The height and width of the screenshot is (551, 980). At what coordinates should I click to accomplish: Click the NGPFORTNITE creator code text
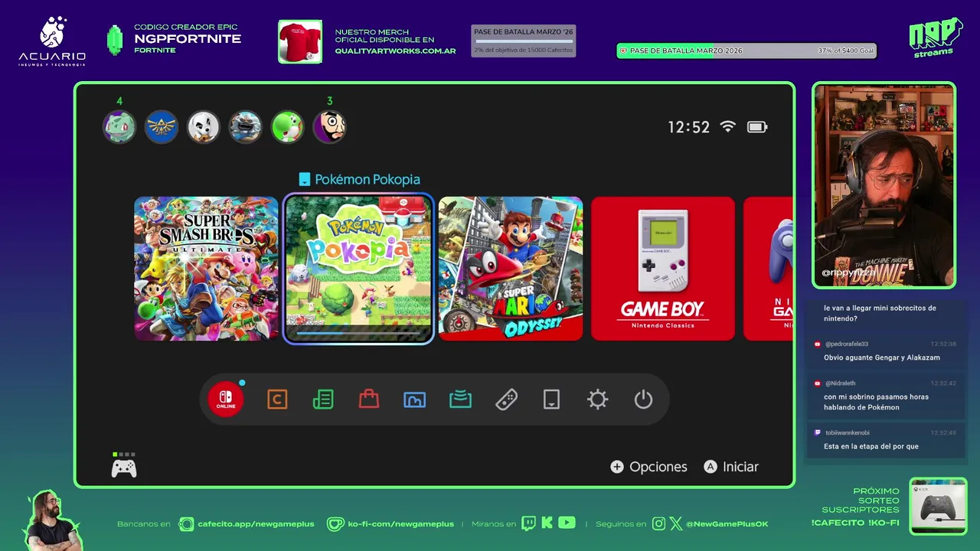[x=188, y=39]
